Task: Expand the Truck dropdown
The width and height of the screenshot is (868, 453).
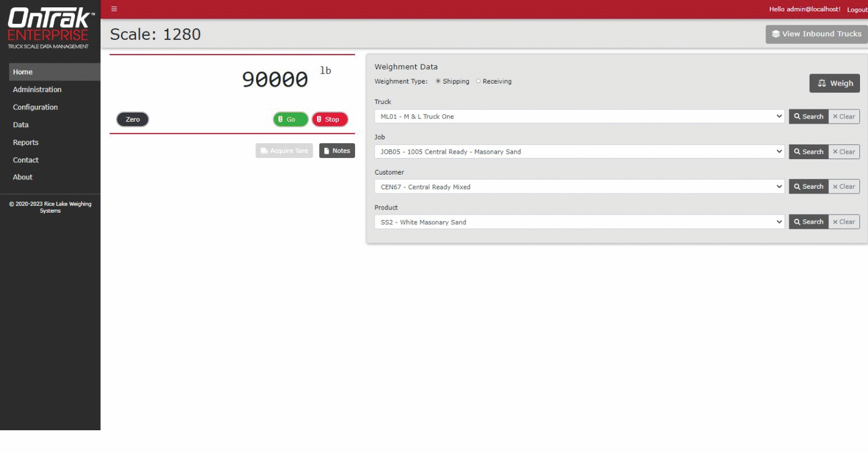Action: click(579, 117)
